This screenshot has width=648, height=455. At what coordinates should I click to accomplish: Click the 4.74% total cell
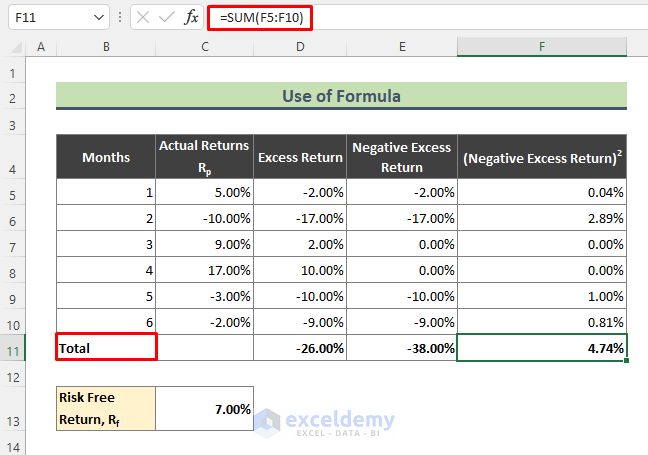click(x=542, y=348)
